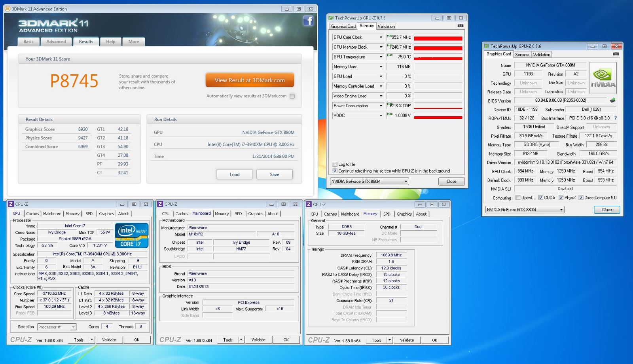Click the Load button in Run Details
The width and height of the screenshot is (633, 364).
[x=235, y=174]
